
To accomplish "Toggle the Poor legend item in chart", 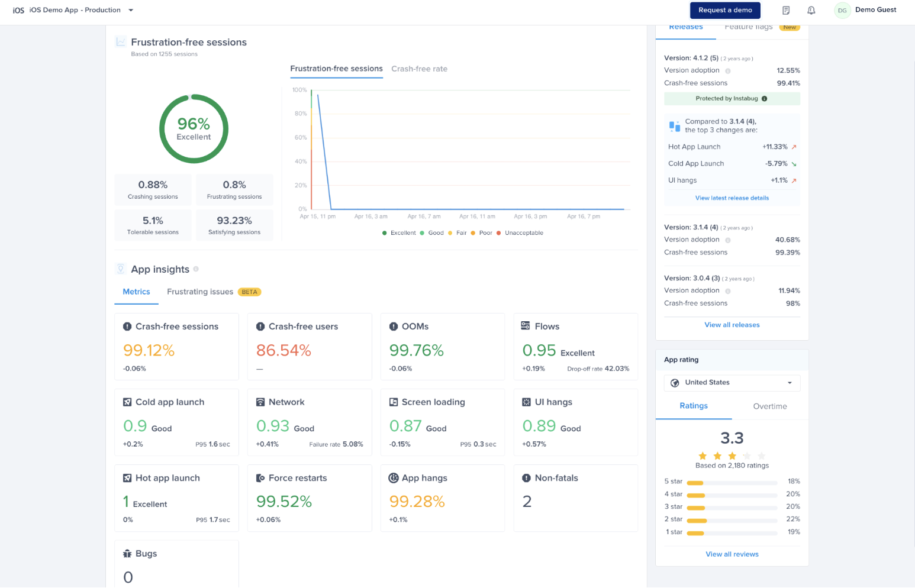I will [482, 233].
